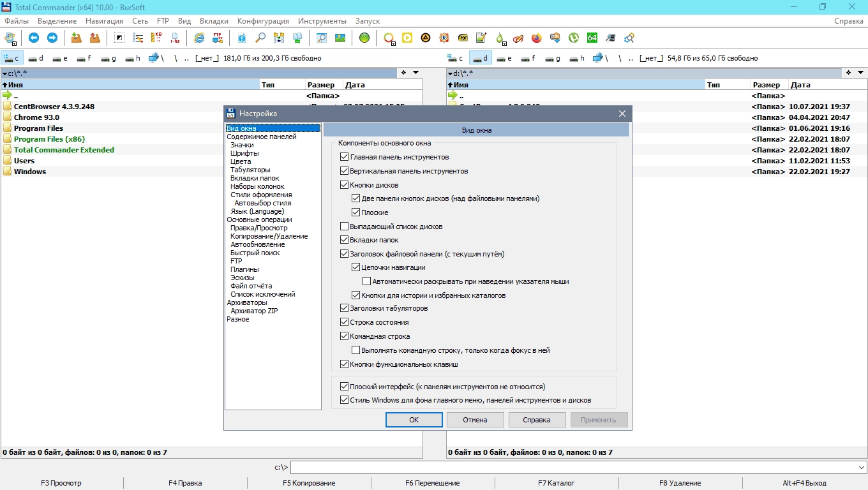Click the green round ball toolbar icon
The height and width of the screenshot is (490, 868).
tap(364, 38)
